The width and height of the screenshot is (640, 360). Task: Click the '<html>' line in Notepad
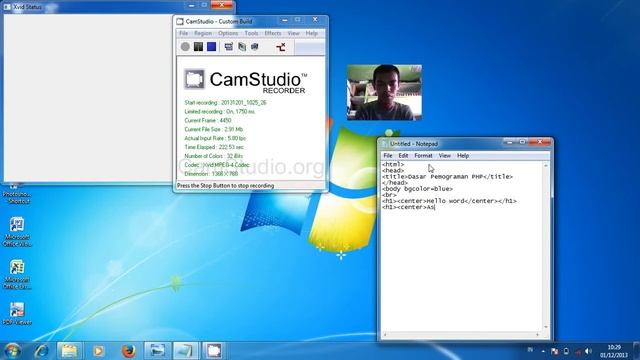(393, 164)
